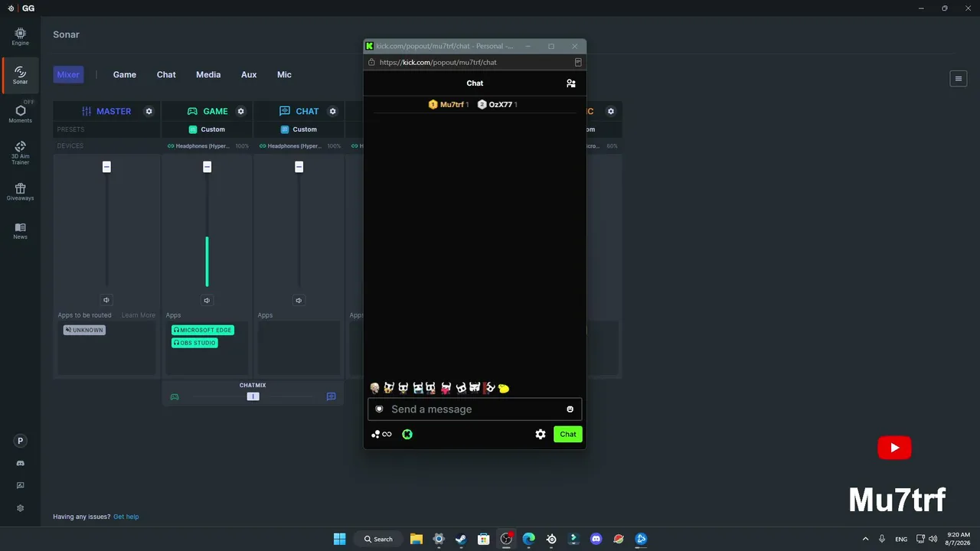Open the CHAT preset Custom dropdown
Image resolution: width=980 pixels, height=551 pixels.
(x=299, y=129)
